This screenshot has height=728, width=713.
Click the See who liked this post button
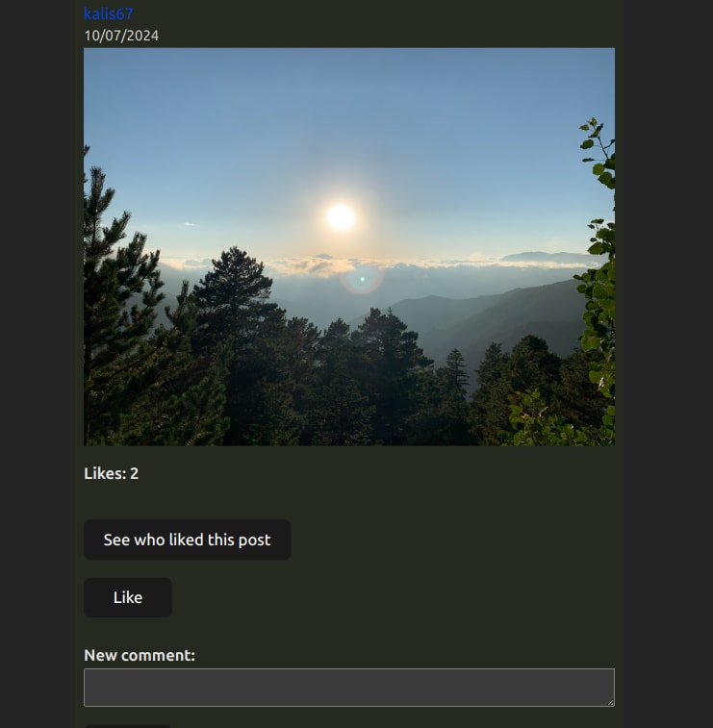pyautogui.click(x=188, y=540)
